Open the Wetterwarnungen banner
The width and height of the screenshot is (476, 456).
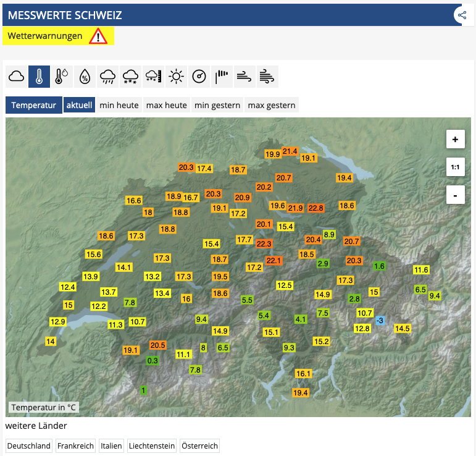click(x=58, y=36)
